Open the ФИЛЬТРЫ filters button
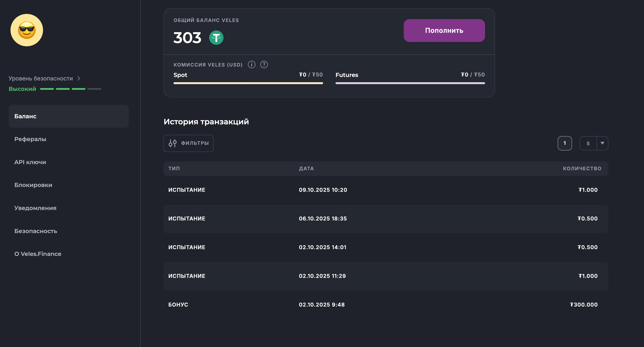The width and height of the screenshot is (644, 347). [x=189, y=143]
